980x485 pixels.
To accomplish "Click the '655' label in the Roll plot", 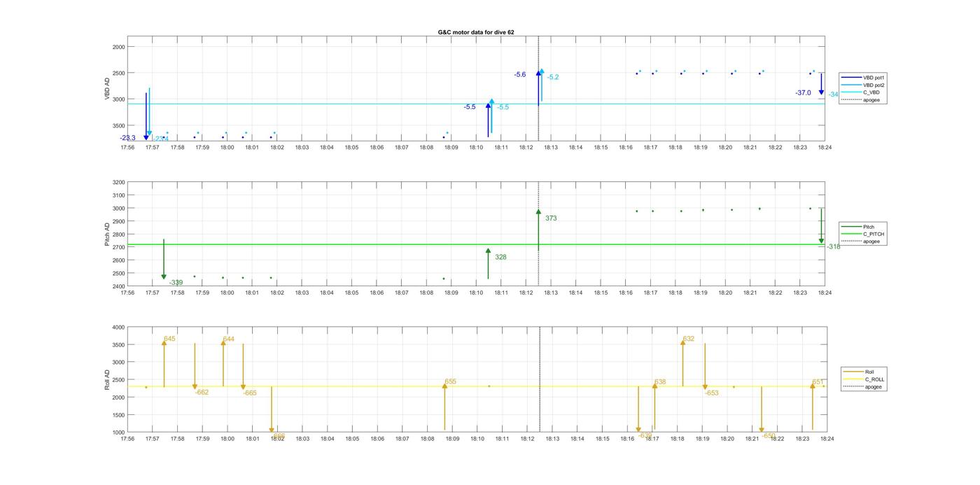I will tap(450, 381).
